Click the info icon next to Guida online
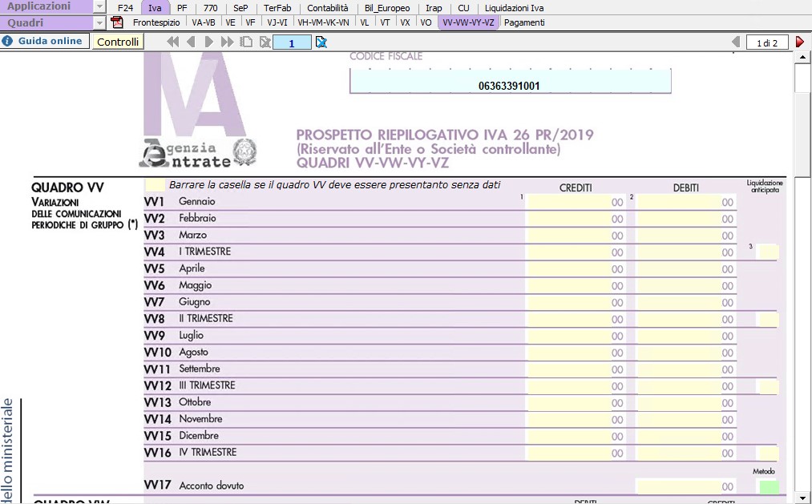Image resolution: width=812 pixels, height=504 pixels. [x=7, y=42]
